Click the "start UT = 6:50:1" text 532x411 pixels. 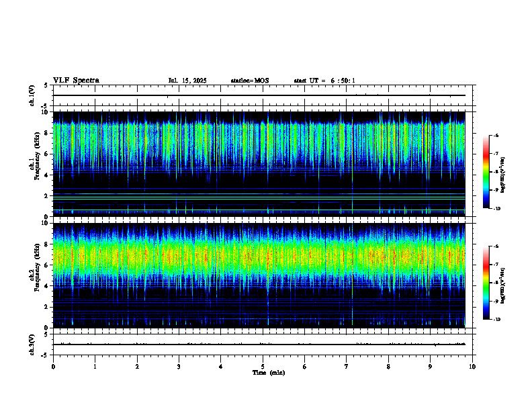pos(324,81)
